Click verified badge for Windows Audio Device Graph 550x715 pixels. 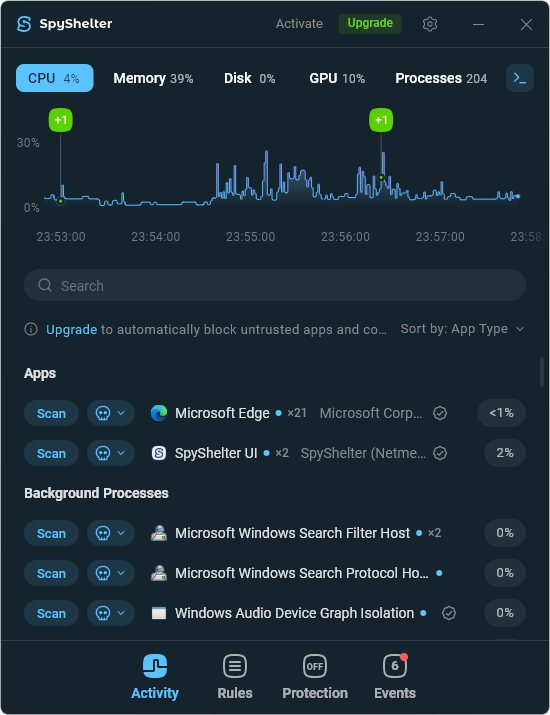click(x=449, y=613)
